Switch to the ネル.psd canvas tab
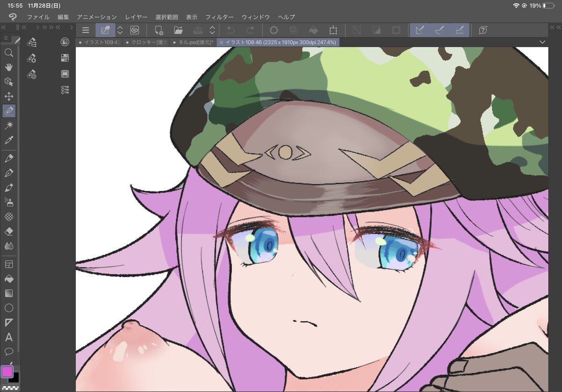The width and height of the screenshot is (562, 392). pos(192,42)
